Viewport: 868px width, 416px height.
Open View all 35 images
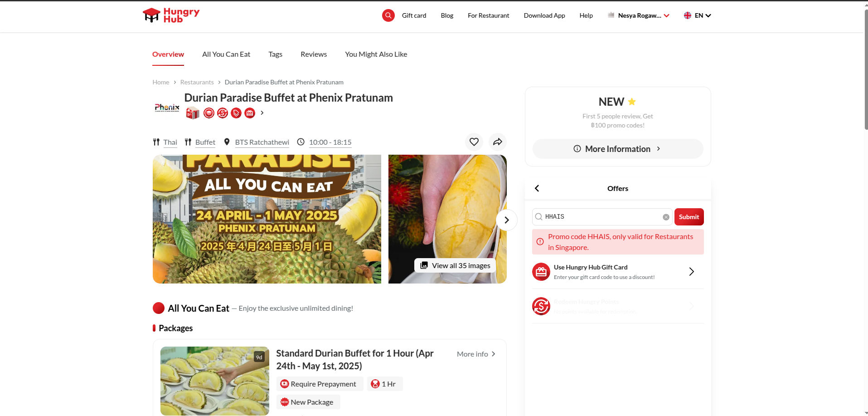pos(455,265)
